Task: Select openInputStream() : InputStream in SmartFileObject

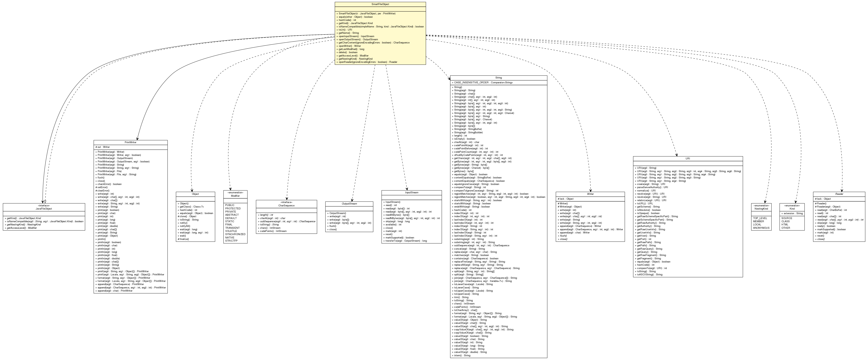Action: click(355, 36)
